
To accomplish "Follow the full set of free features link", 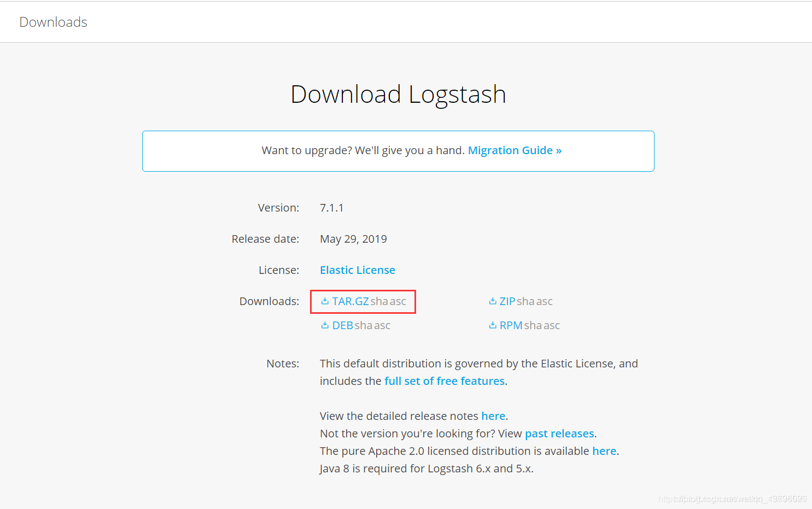I will pyautogui.click(x=445, y=381).
